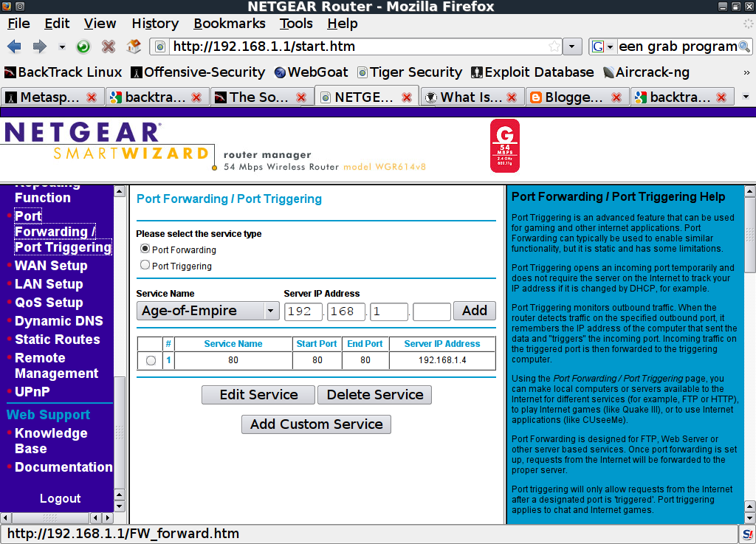This screenshot has height=544, width=756.
Task: Open the View menu
Action: pos(100,24)
